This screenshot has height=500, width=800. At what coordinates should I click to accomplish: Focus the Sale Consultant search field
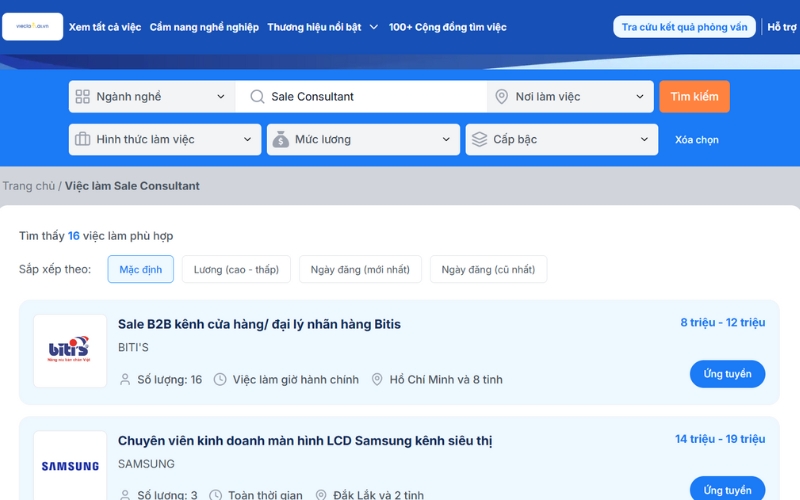coord(361,96)
